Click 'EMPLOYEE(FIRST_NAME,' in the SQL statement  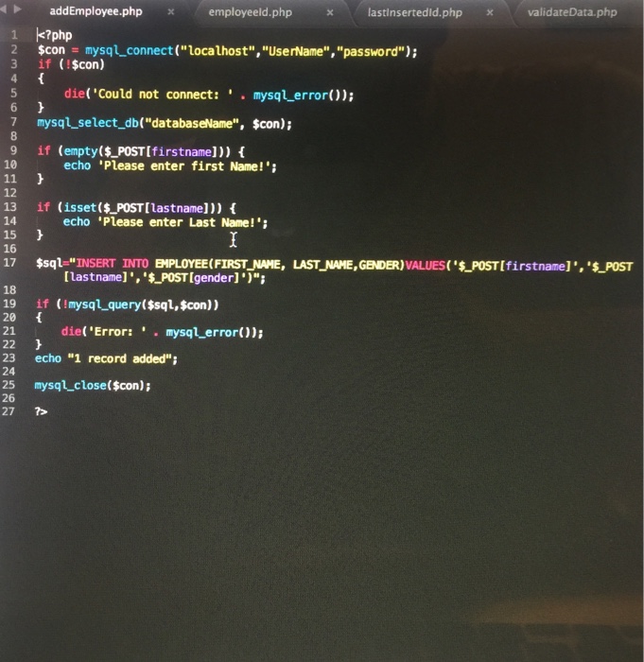220,264
